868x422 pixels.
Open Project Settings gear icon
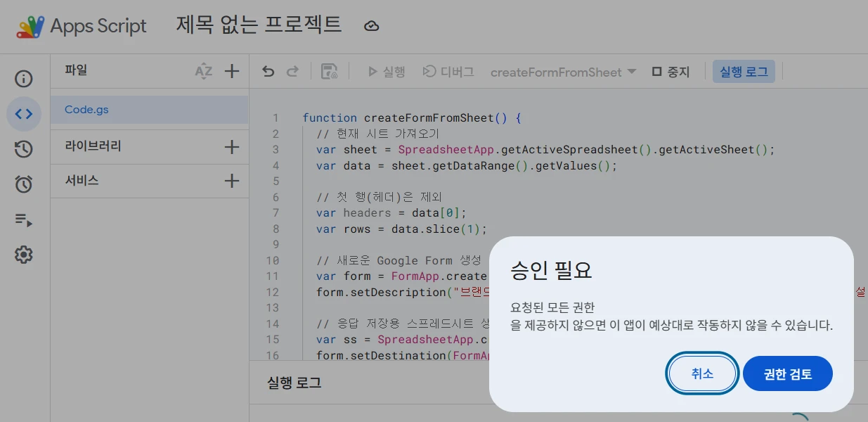pos(24,255)
